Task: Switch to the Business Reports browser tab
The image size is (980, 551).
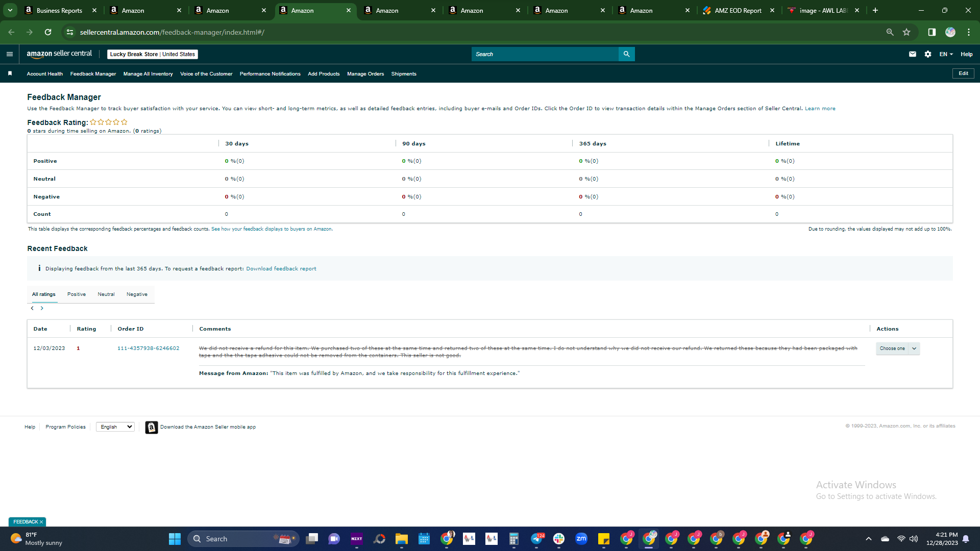Action: tap(60, 10)
